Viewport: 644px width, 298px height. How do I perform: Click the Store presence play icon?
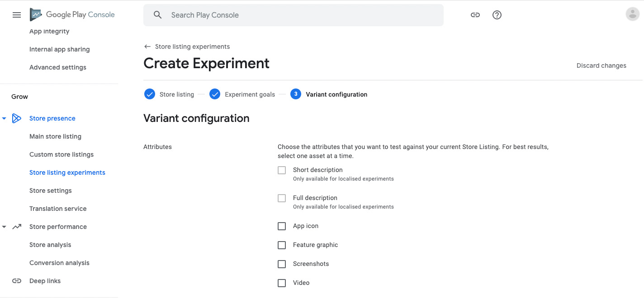(x=17, y=118)
